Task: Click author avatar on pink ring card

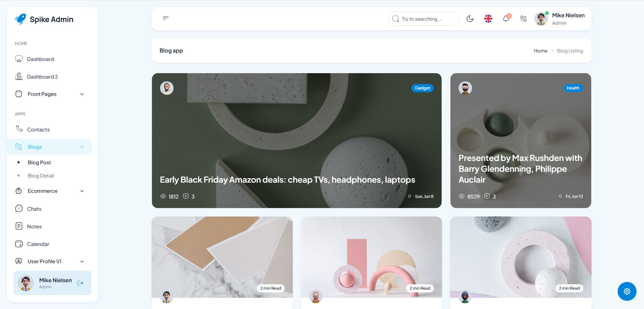Action: click(465, 297)
